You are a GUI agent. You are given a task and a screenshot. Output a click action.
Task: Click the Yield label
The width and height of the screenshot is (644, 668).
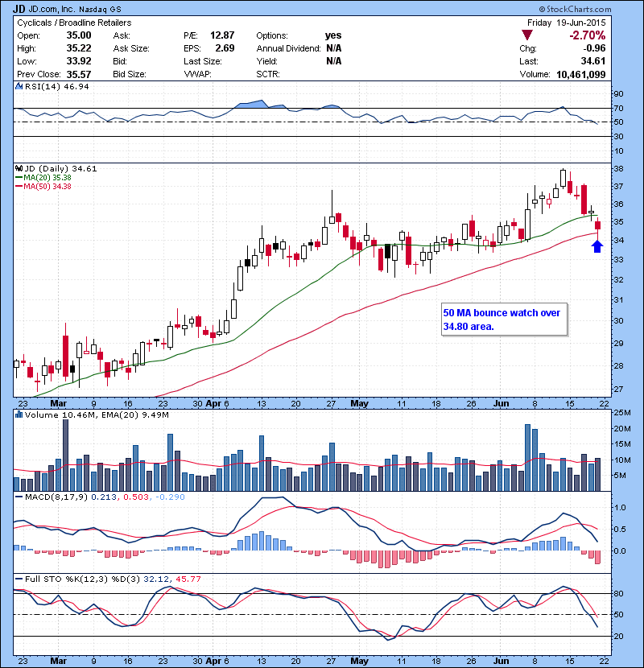click(x=266, y=61)
